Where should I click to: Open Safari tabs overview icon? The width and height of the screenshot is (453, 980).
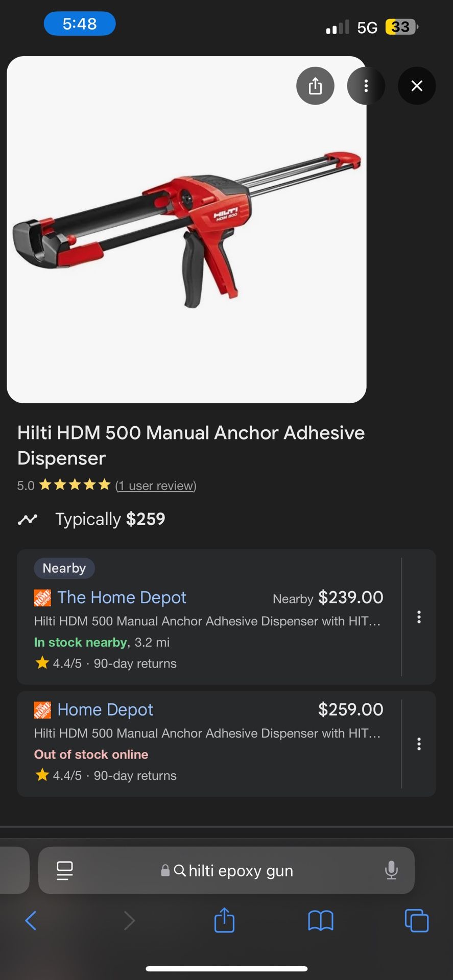(417, 921)
